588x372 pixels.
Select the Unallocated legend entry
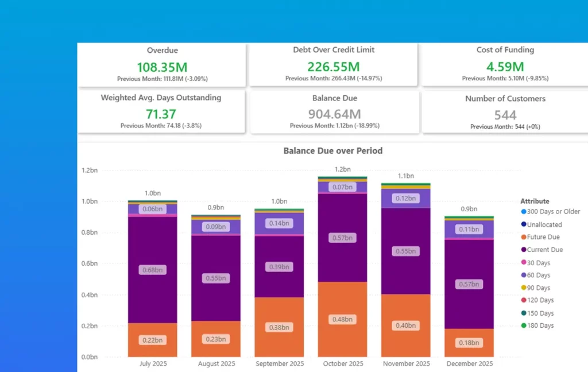point(544,224)
